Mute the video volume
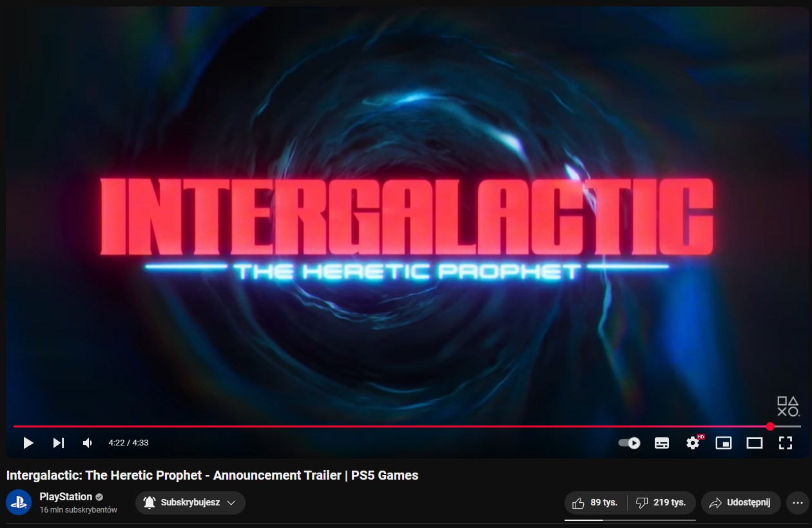The image size is (812, 528). (88, 443)
